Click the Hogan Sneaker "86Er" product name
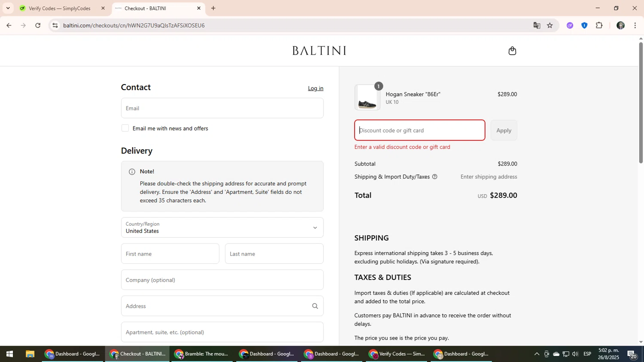644x362 pixels. click(413, 94)
